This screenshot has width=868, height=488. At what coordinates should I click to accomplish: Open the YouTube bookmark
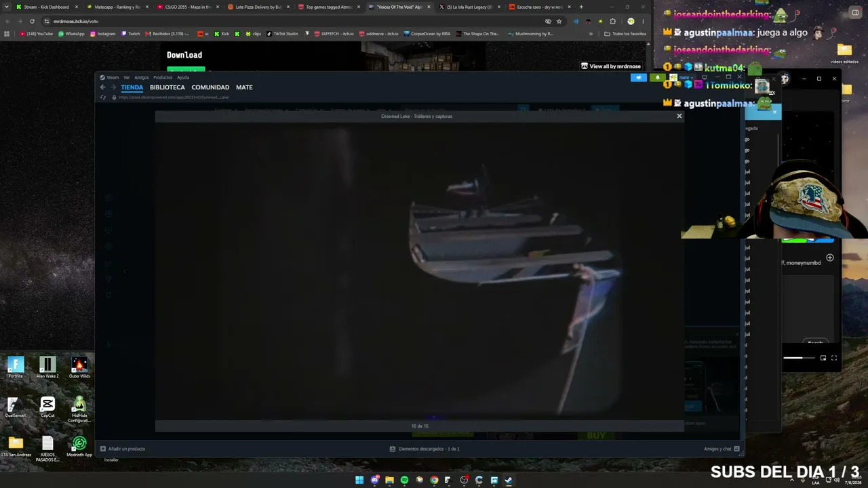pyautogui.click(x=37, y=34)
